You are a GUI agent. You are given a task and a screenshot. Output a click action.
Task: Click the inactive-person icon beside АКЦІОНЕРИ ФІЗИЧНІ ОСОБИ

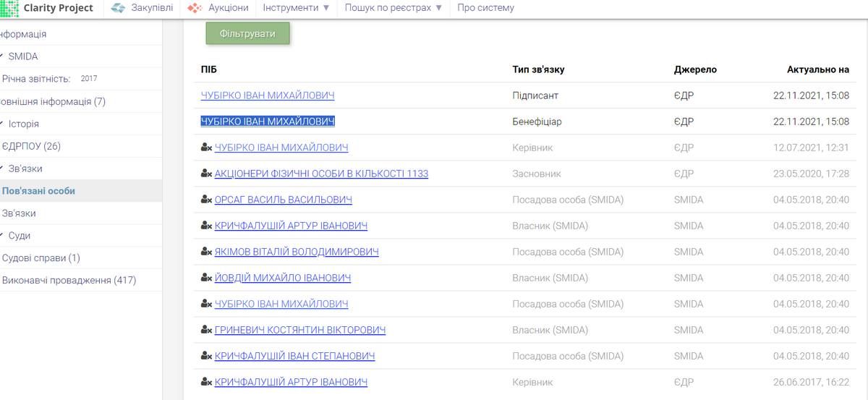206,174
